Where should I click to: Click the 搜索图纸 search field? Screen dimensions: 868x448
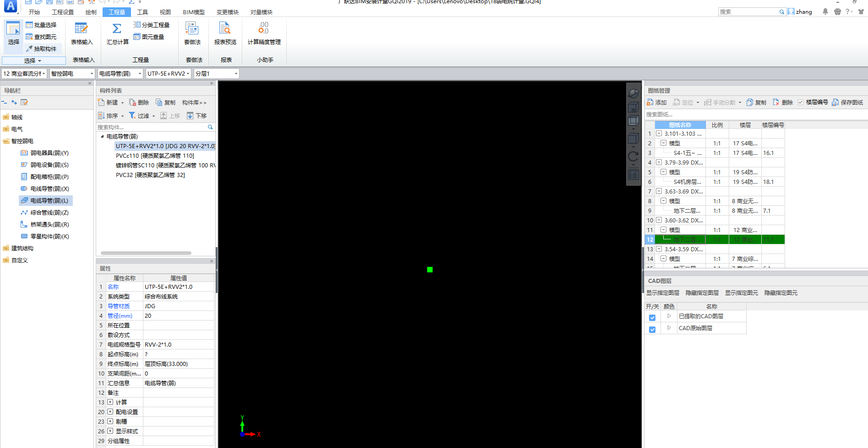756,114
